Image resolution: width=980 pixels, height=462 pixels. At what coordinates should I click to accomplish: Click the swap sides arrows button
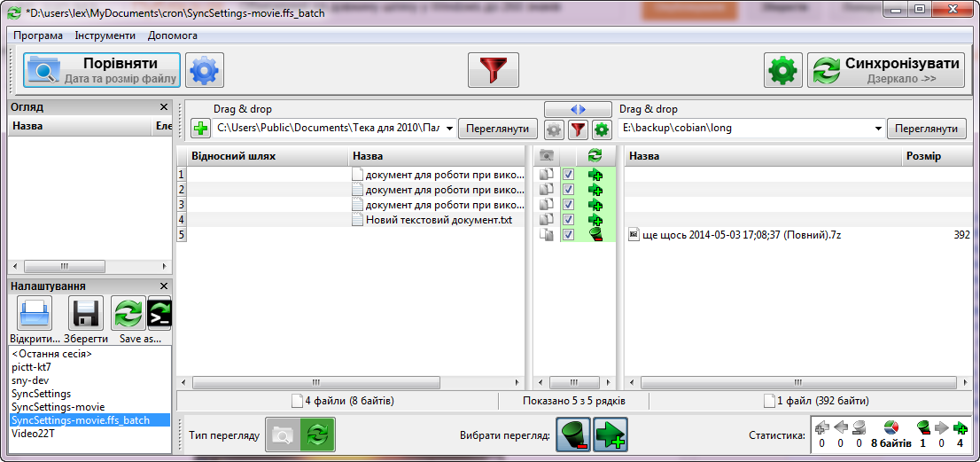[x=578, y=109]
